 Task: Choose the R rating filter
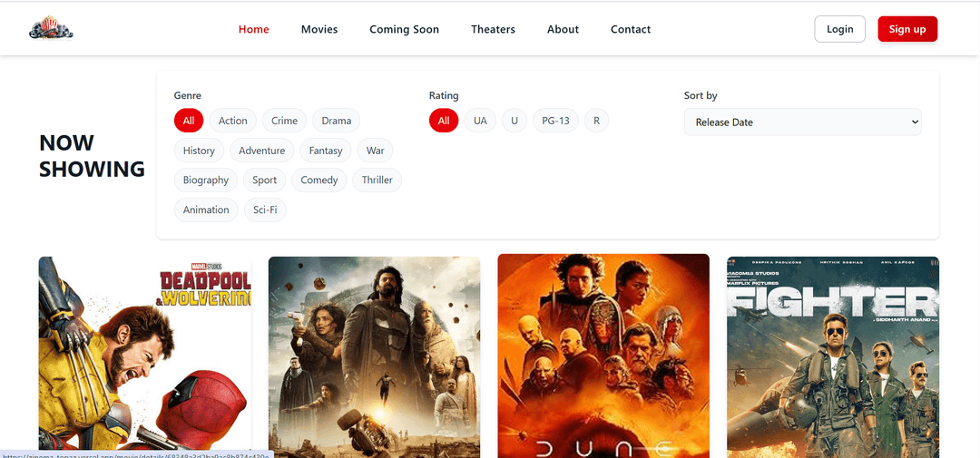[x=596, y=121]
